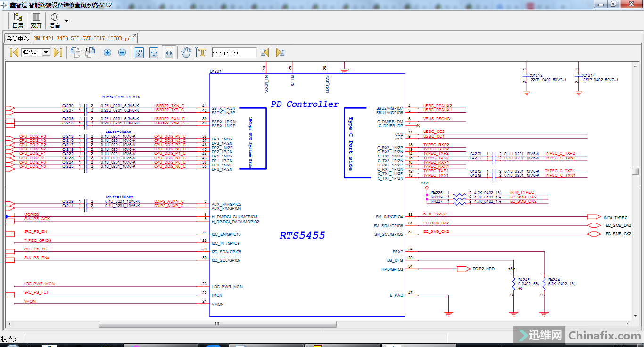
Task: Switch to the 会员中心 tab
Action: point(17,39)
